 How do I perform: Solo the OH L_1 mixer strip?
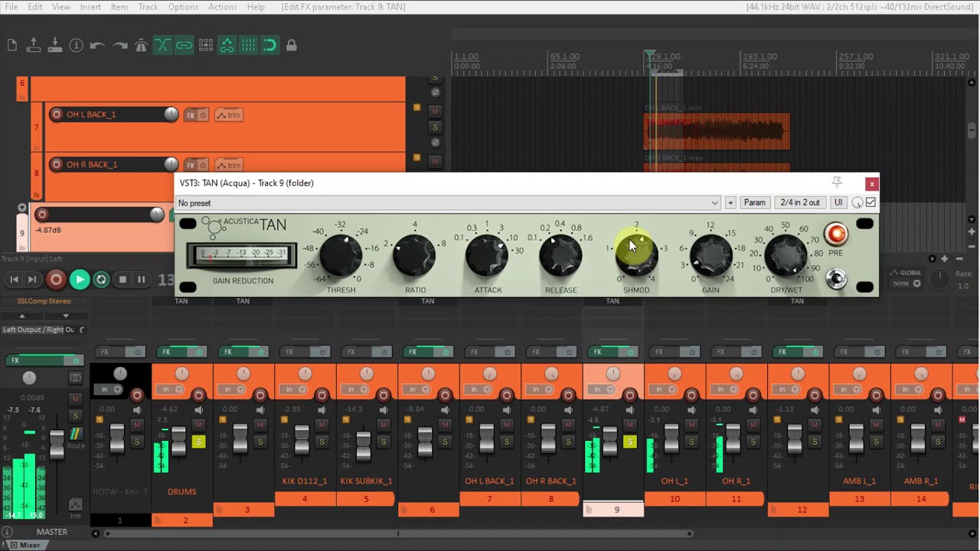[x=691, y=442]
